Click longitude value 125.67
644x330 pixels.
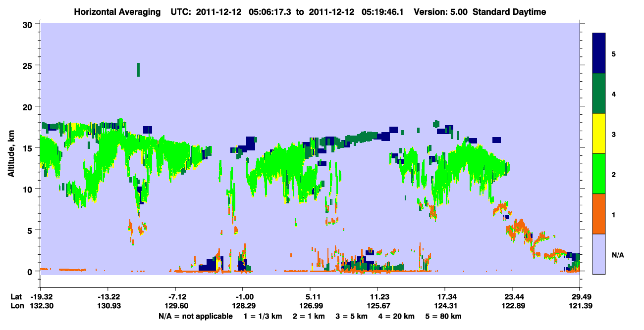377,306
